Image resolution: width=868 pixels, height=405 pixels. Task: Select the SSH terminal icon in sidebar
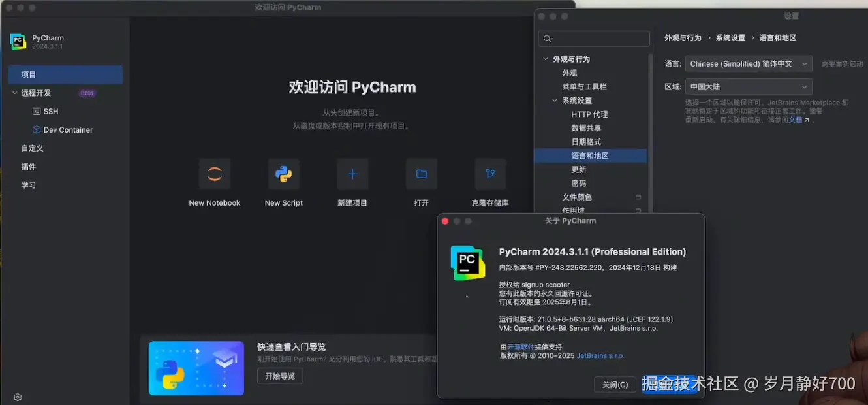(x=37, y=111)
